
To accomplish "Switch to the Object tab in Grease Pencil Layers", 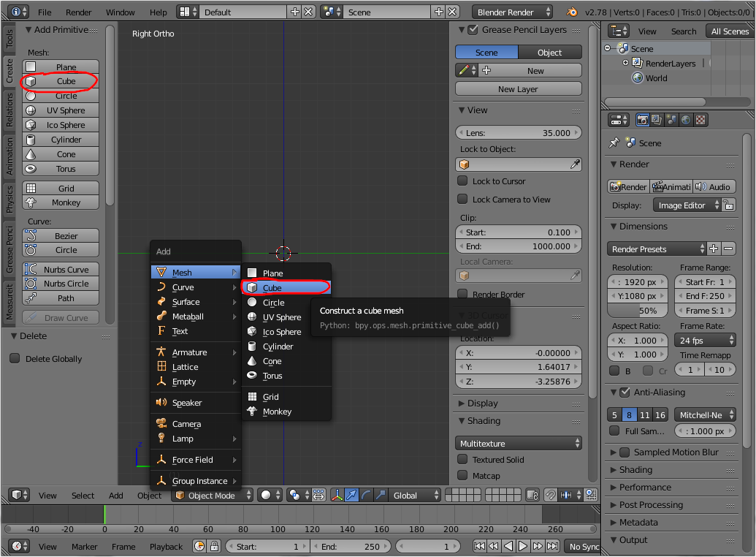I will [x=550, y=52].
